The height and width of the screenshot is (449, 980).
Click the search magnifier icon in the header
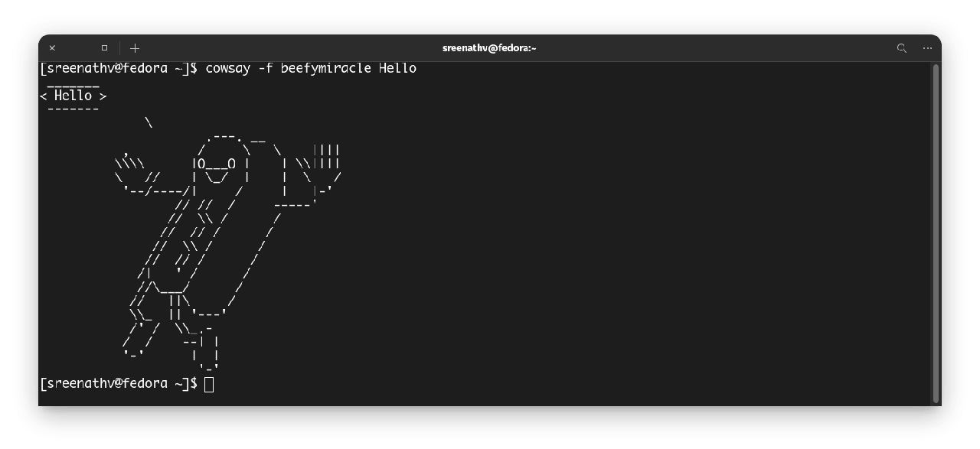(x=901, y=47)
